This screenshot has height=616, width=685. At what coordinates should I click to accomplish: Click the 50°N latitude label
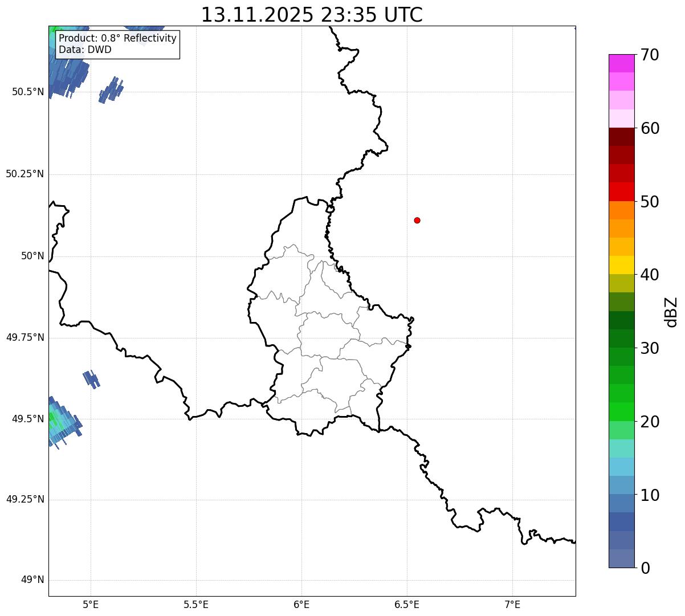[32, 256]
